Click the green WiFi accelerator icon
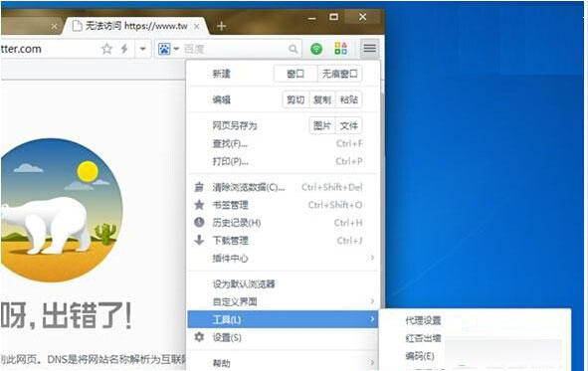The width and height of the screenshot is (588, 371). tap(316, 49)
